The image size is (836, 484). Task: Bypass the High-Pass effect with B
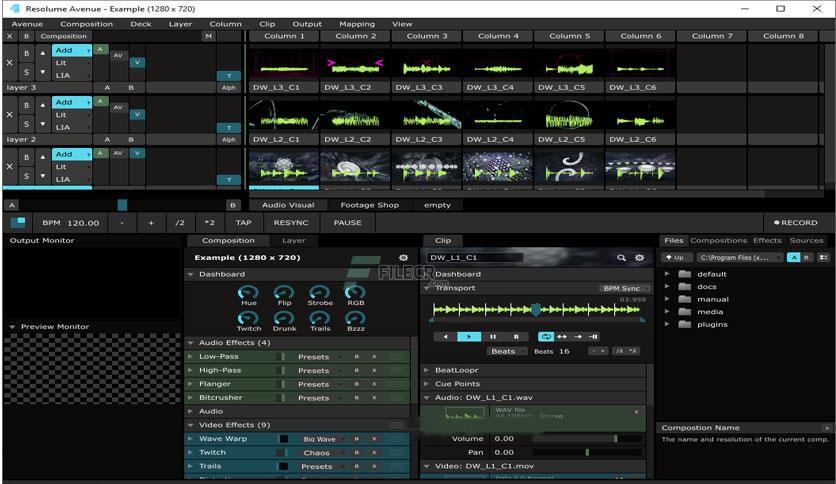tap(357, 370)
